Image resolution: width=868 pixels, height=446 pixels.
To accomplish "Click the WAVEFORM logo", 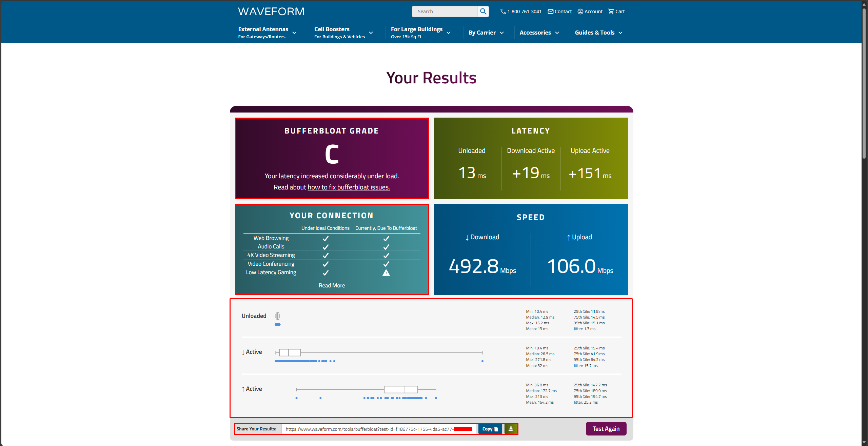I will tap(271, 12).
